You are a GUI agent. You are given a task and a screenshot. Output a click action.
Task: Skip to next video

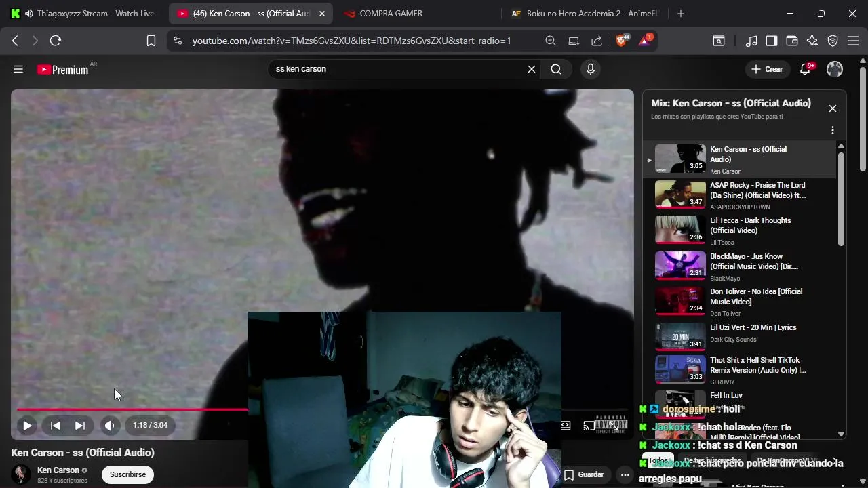point(80,426)
